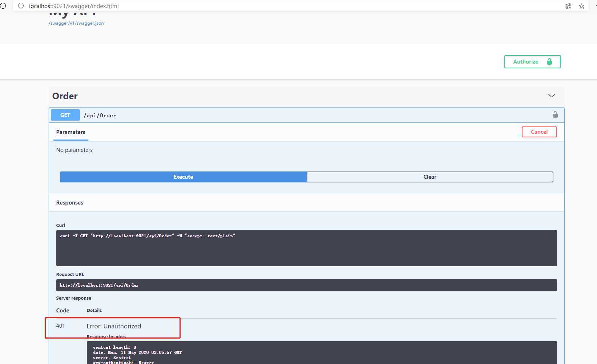Click the 'Request URL' label
The image size is (597, 364).
(70, 275)
